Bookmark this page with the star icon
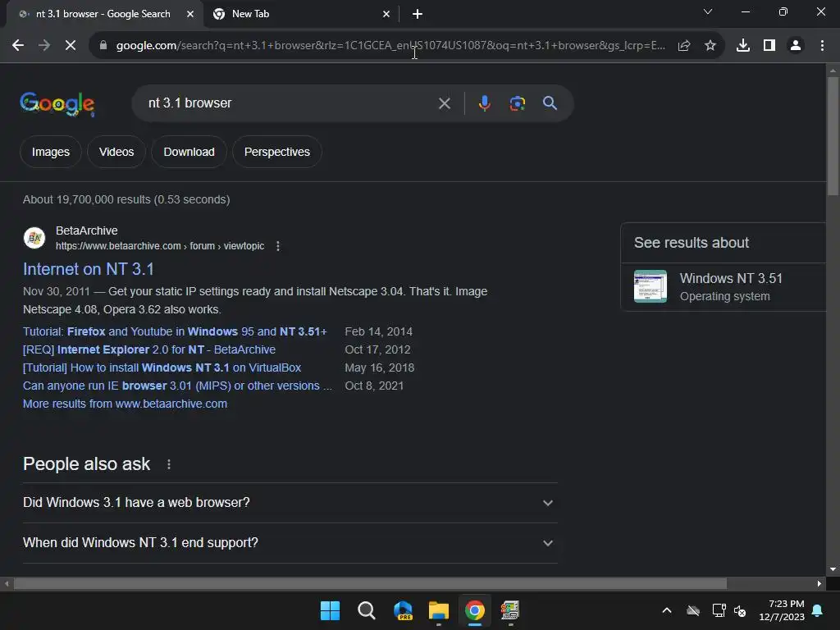This screenshot has width=840, height=630. (710, 46)
